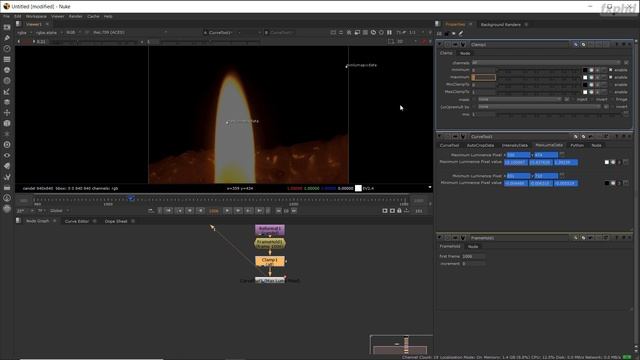The width and height of the screenshot is (640, 360).
Task: Open the Workspace menu
Action: (36, 16)
